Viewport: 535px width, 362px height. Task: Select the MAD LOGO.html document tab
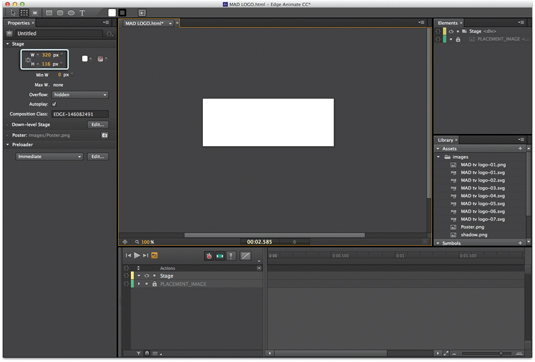(145, 24)
